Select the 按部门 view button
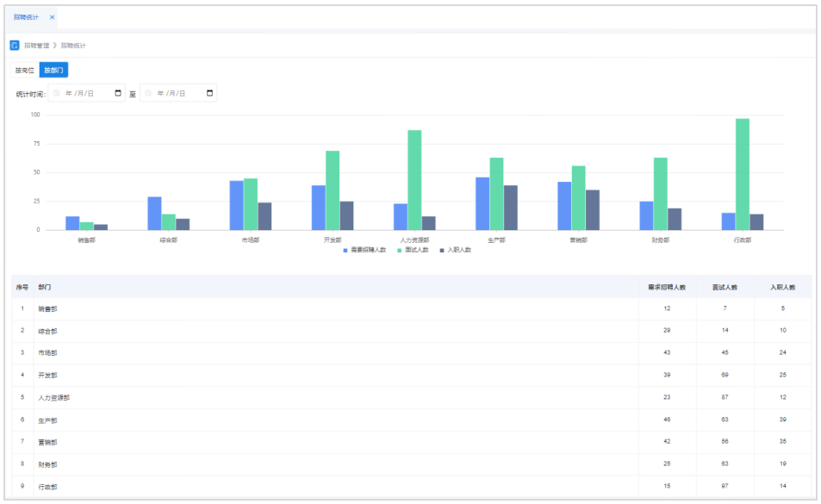This screenshot has width=821, height=504. 53,70
